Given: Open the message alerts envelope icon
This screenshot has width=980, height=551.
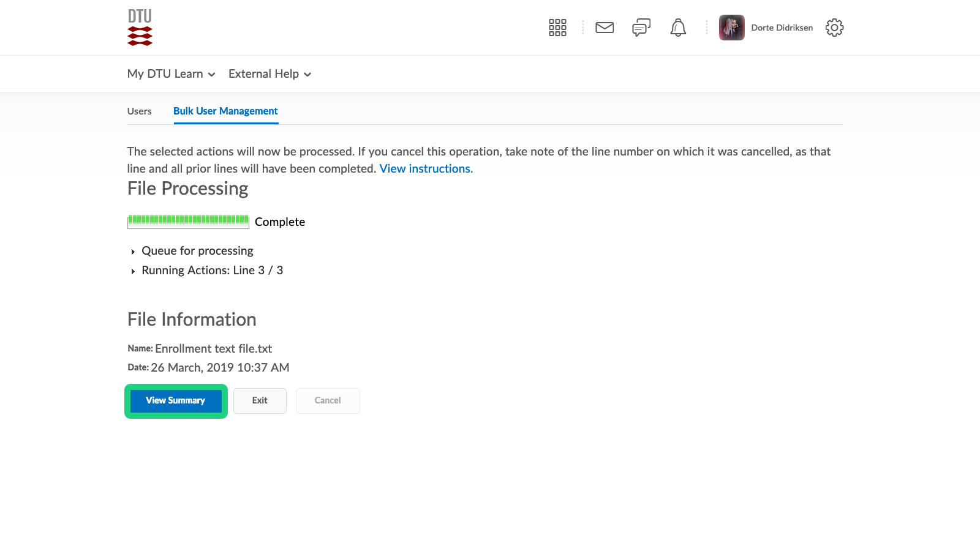Looking at the screenshot, I should click(605, 28).
